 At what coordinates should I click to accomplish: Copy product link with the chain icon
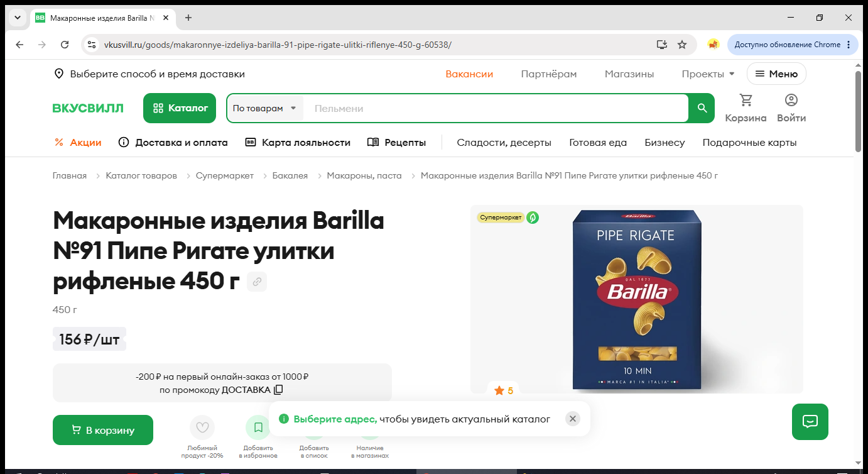[x=257, y=282]
